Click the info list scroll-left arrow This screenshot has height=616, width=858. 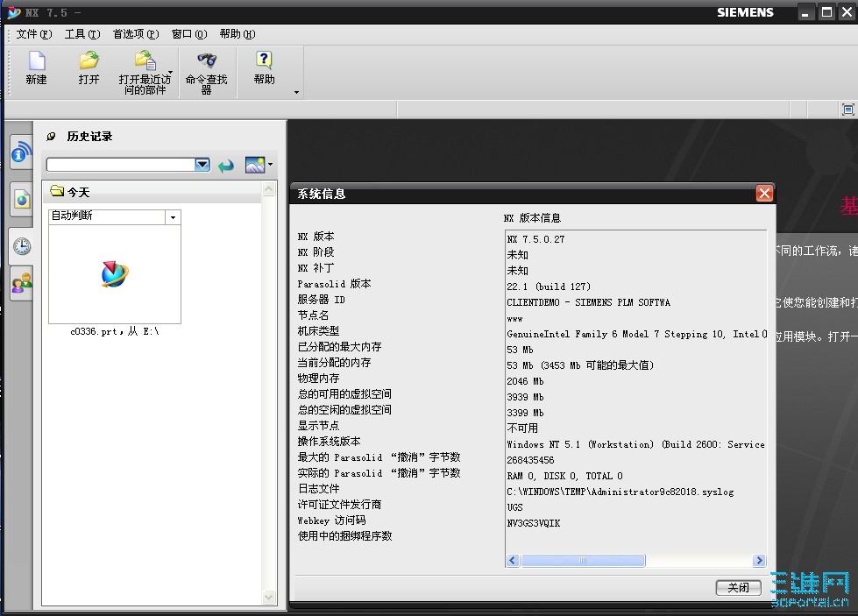(513, 560)
